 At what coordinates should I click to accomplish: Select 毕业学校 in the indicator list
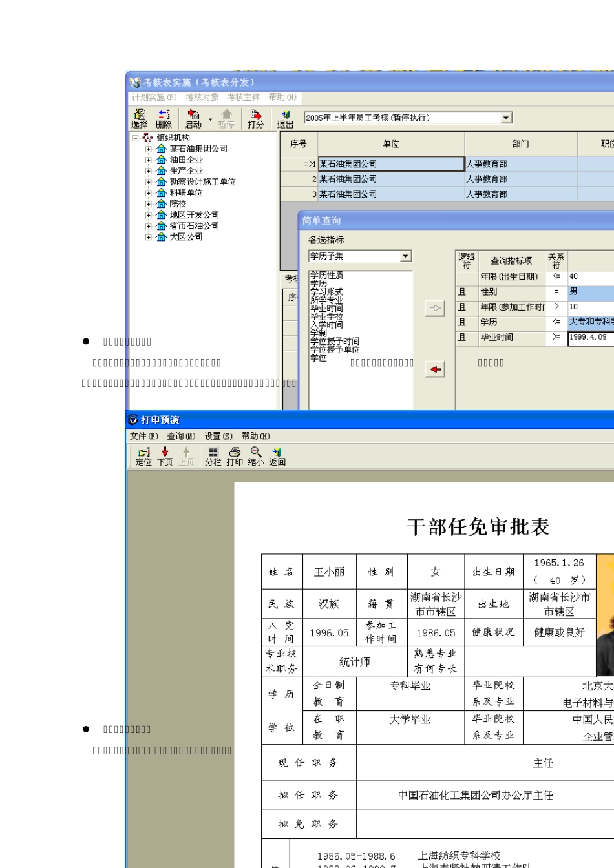pos(326,316)
